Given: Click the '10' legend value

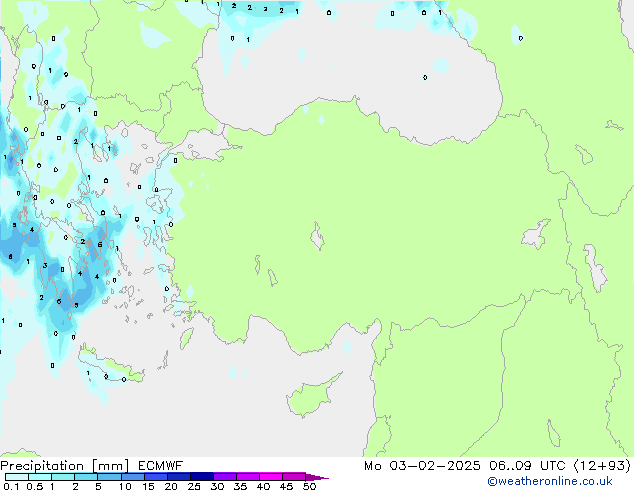Looking at the screenshot, I should coord(125,486).
